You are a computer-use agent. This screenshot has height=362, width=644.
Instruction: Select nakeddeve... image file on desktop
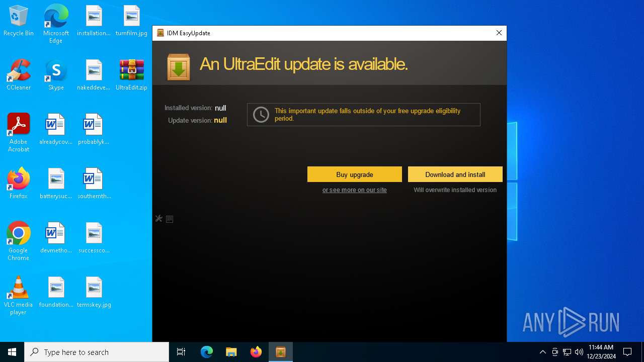click(x=94, y=75)
